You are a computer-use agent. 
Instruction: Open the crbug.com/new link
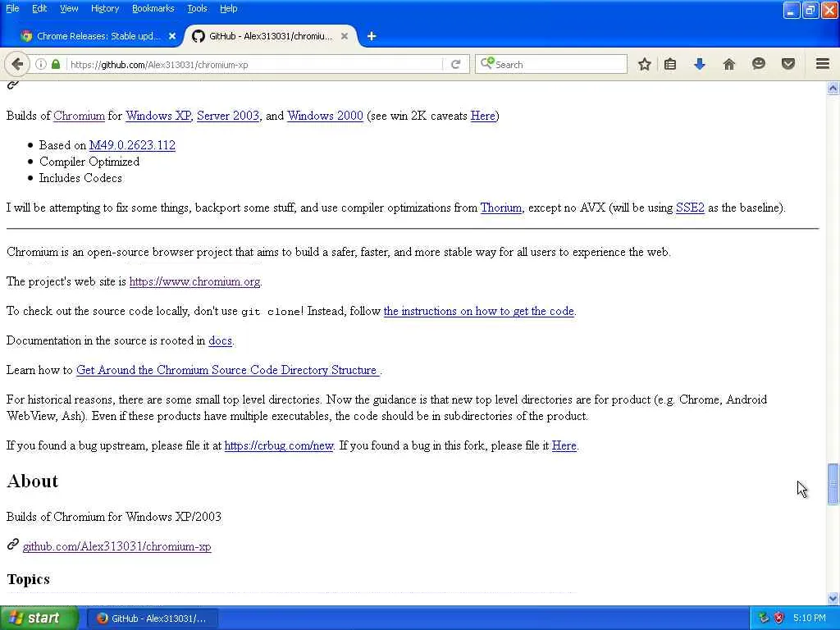coord(279,445)
